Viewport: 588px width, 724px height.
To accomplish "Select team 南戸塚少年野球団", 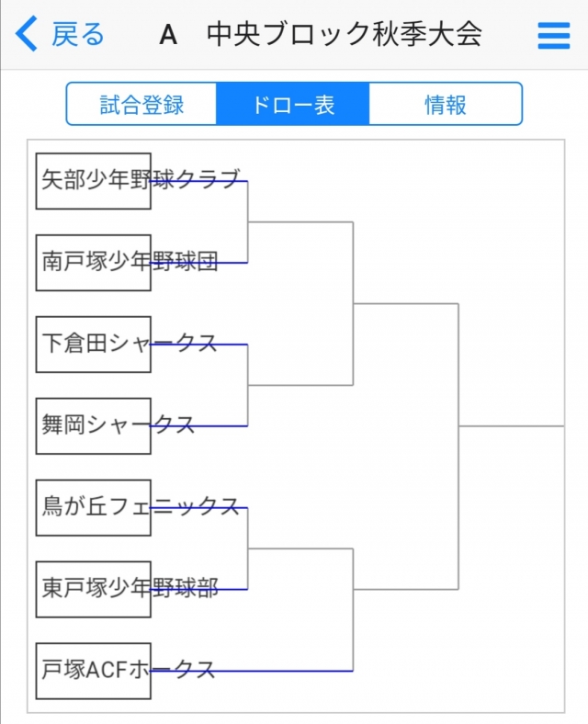I will tap(94, 263).
